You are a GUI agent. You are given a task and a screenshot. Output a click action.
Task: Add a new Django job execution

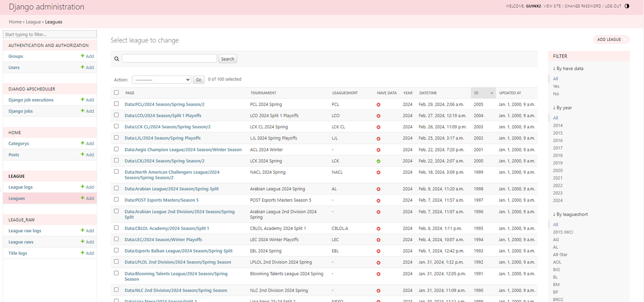(x=88, y=100)
